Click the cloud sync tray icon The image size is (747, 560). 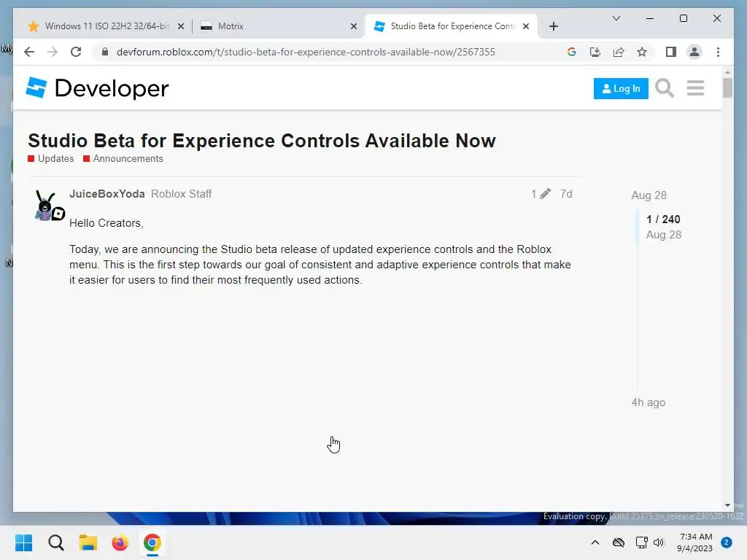619,542
